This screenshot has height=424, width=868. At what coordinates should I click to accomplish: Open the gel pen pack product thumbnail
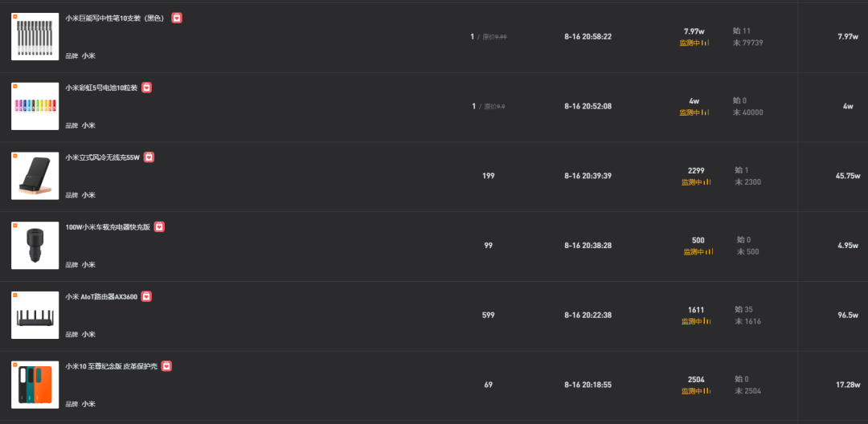(x=35, y=36)
